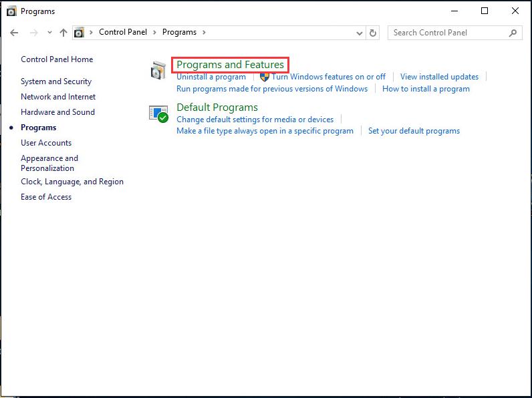This screenshot has height=398, width=532.
Task: Open Default Programs heading
Action: (x=217, y=108)
